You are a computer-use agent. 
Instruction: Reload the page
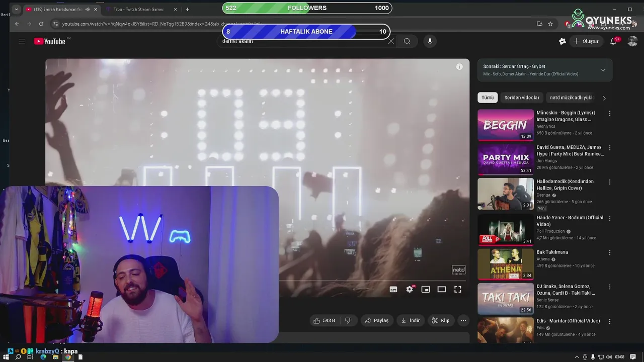point(41,24)
